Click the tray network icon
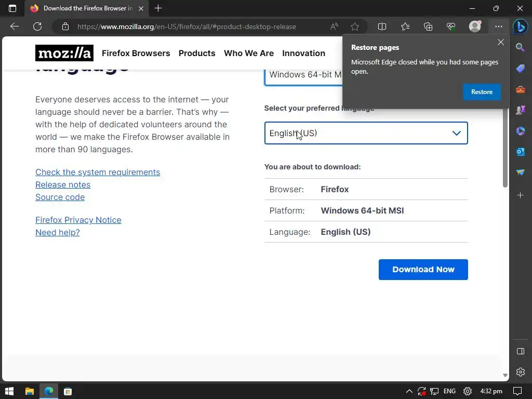 pyautogui.click(x=434, y=391)
